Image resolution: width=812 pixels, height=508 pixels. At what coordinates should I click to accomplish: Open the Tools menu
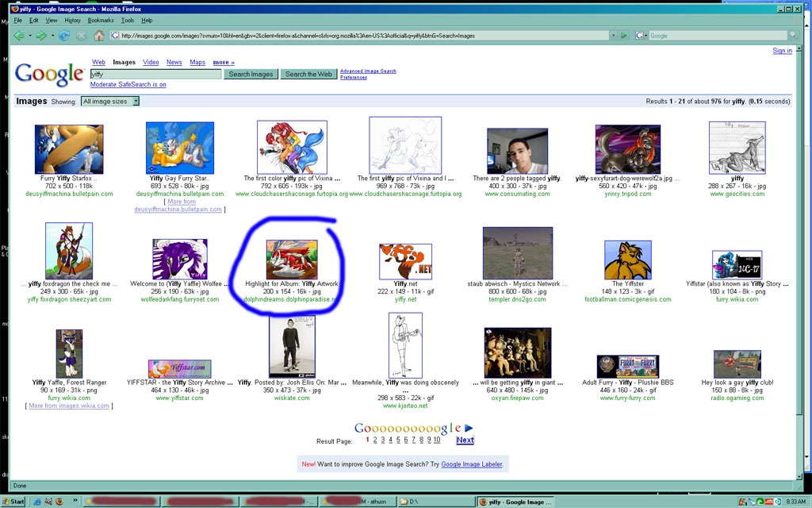[128, 20]
